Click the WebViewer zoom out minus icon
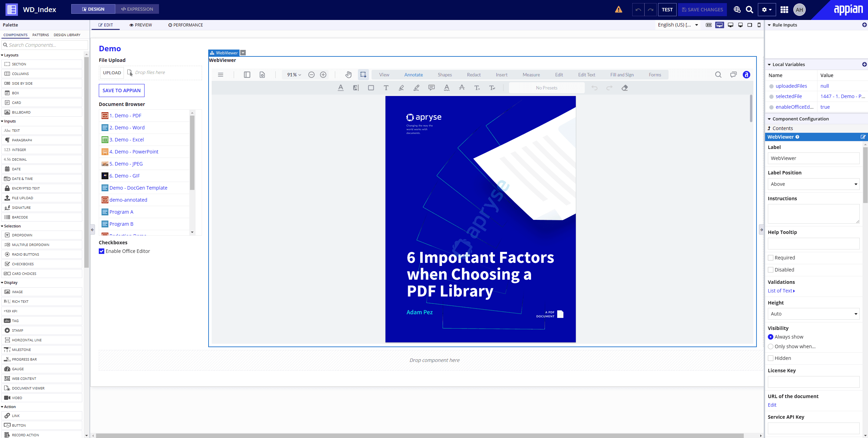Viewport: 868px width, 438px height. pyautogui.click(x=311, y=75)
